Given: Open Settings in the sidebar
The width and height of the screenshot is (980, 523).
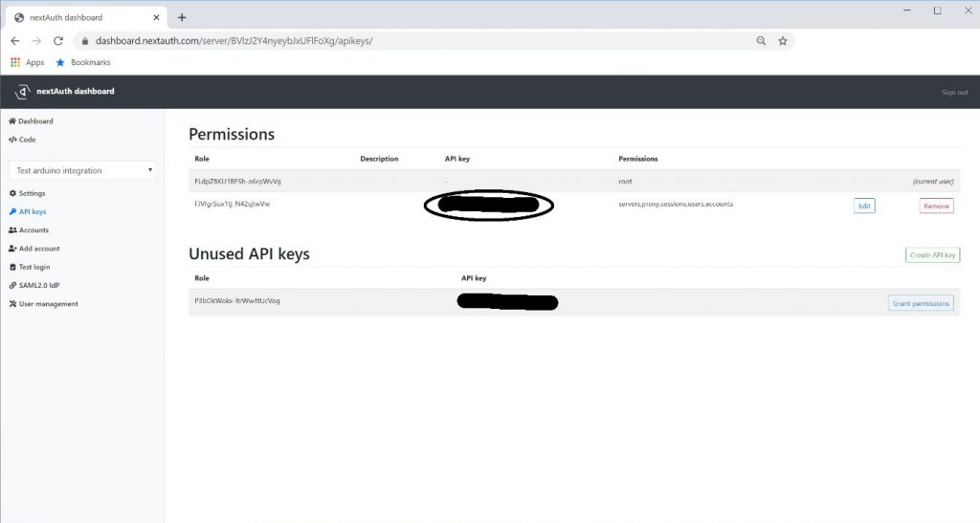Looking at the screenshot, I should point(32,193).
